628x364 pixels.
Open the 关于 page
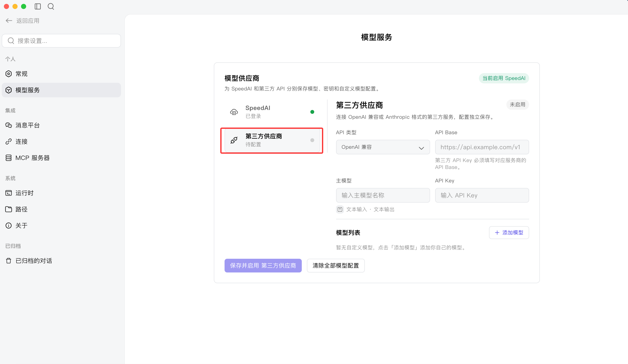coord(61,226)
